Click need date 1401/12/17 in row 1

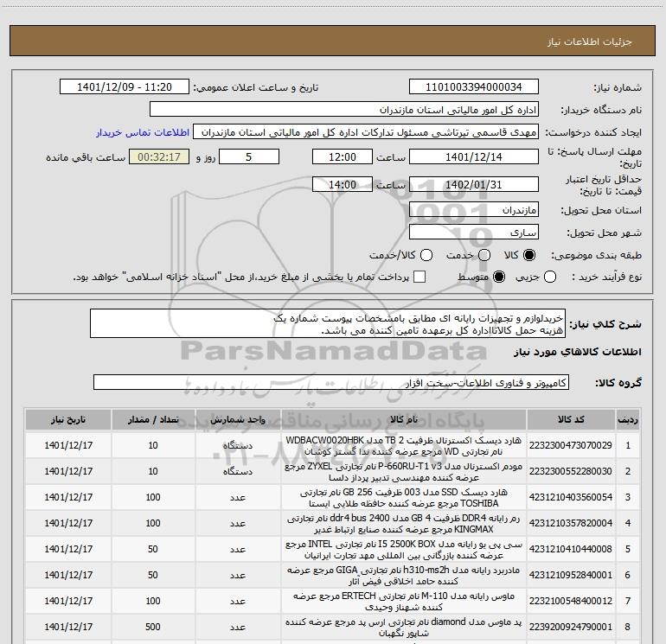[x=68, y=445]
